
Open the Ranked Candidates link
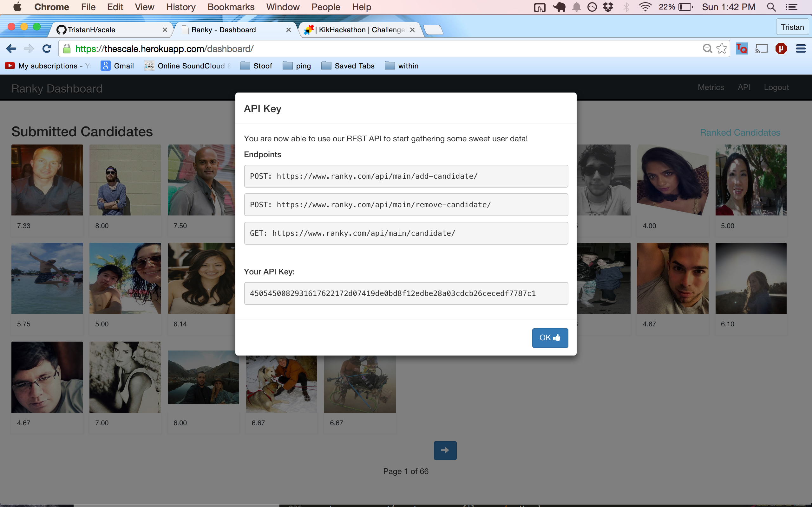click(x=740, y=133)
